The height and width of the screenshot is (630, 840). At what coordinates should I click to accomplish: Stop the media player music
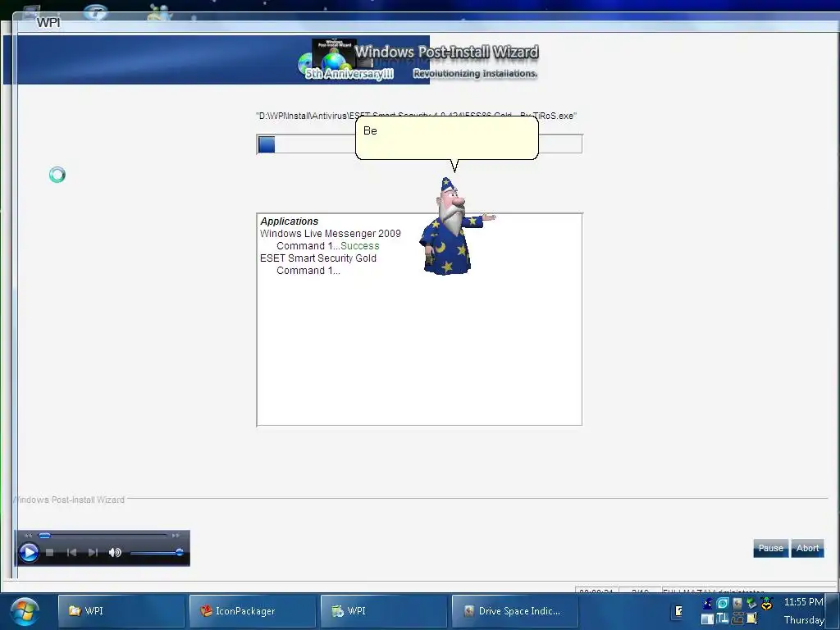click(50, 552)
